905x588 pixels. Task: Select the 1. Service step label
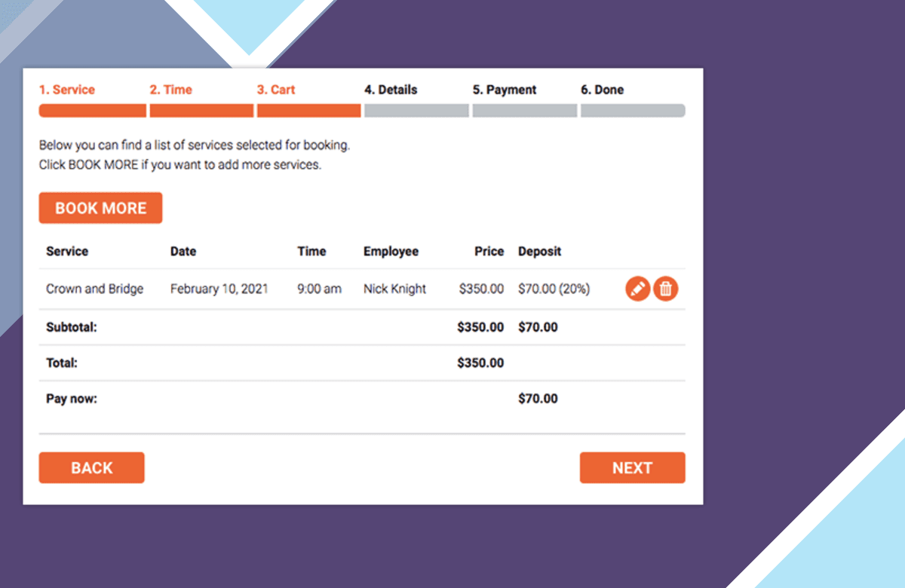67,90
